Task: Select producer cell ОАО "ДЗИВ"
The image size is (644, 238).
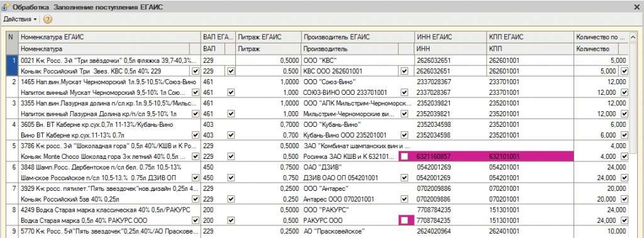Action: pyautogui.click(x=358, y=167)
